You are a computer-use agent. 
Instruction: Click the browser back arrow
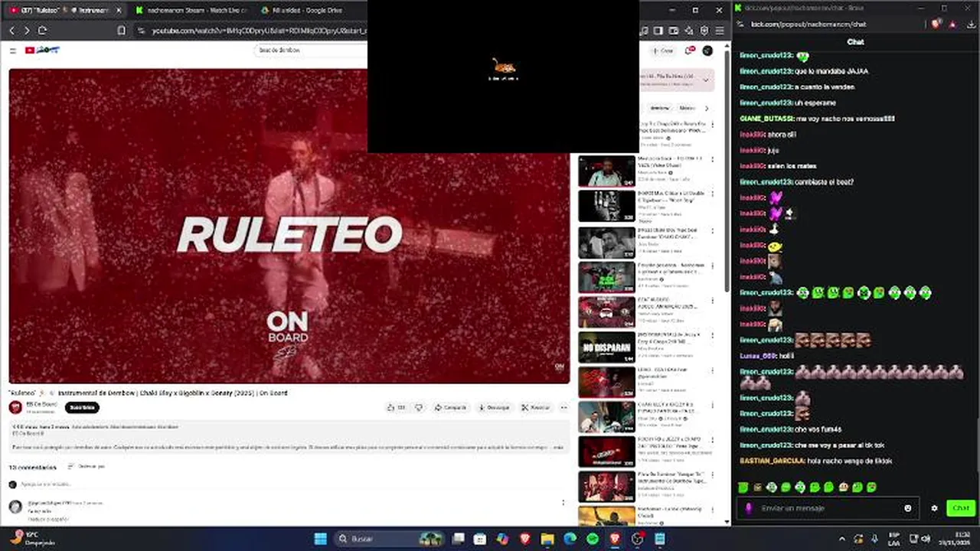11,31
